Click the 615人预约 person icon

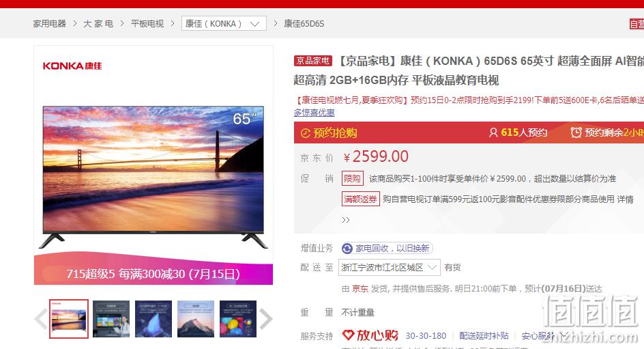click(x=493, y=132)
